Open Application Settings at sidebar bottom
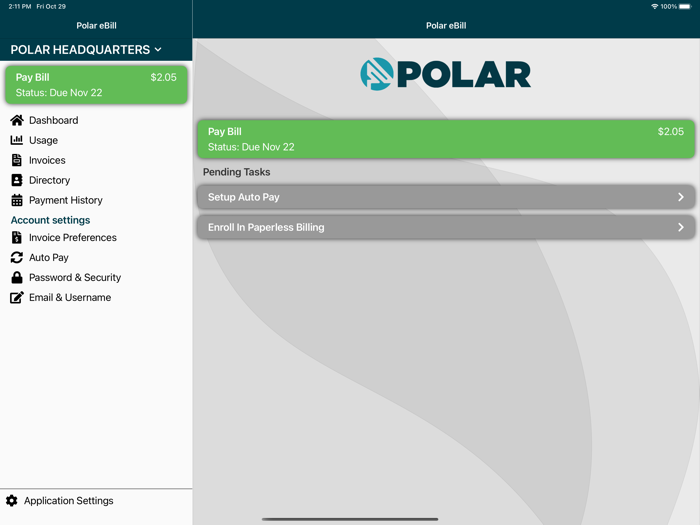Viewport: 700px width, 525px height. coord(69,501)
